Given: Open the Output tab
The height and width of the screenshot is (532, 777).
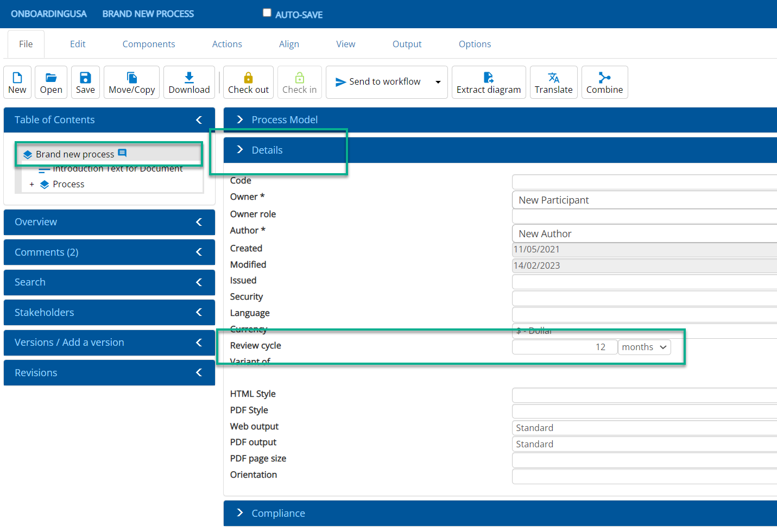Looking at the screenshot, I should 407,44.
